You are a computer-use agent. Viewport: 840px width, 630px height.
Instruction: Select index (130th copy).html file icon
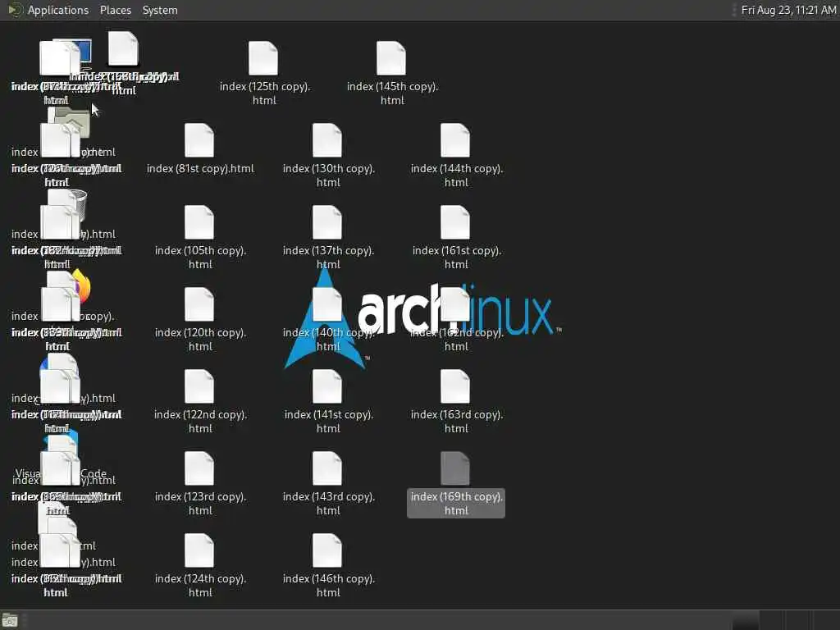(x=327, y=140)
